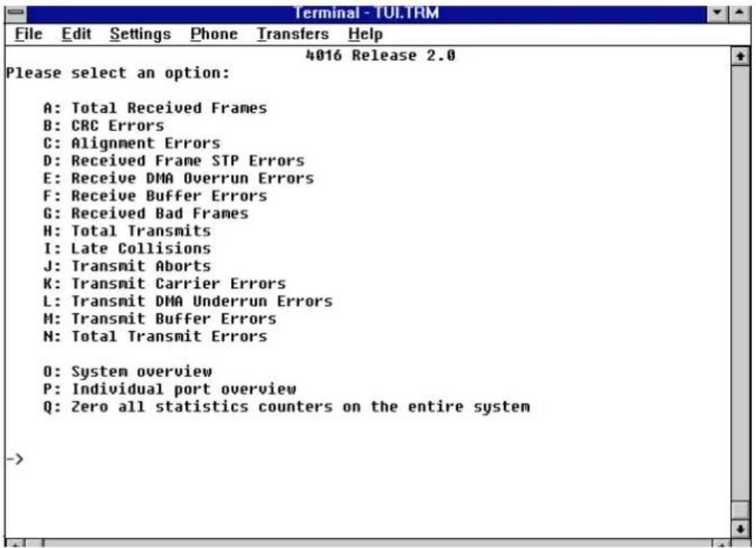Click option 'B: CRC Errors'

click(x=104, y=126)
